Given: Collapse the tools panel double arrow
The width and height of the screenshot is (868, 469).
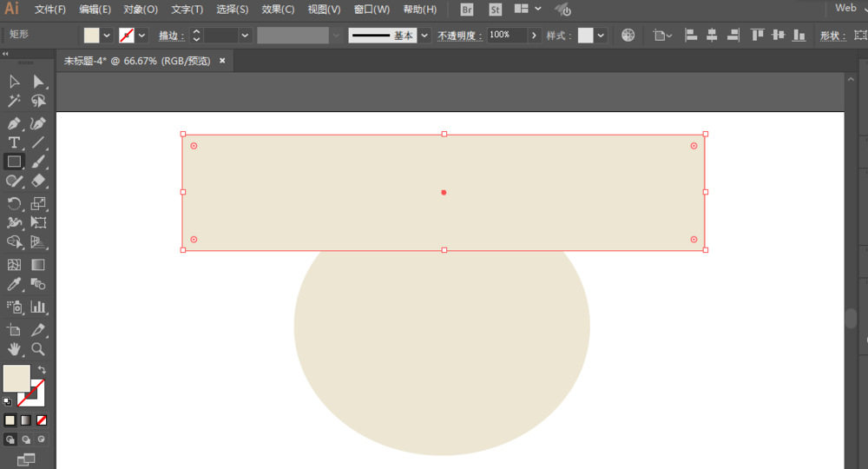Looking at the screenshot, I should click(x=5, y=54).
